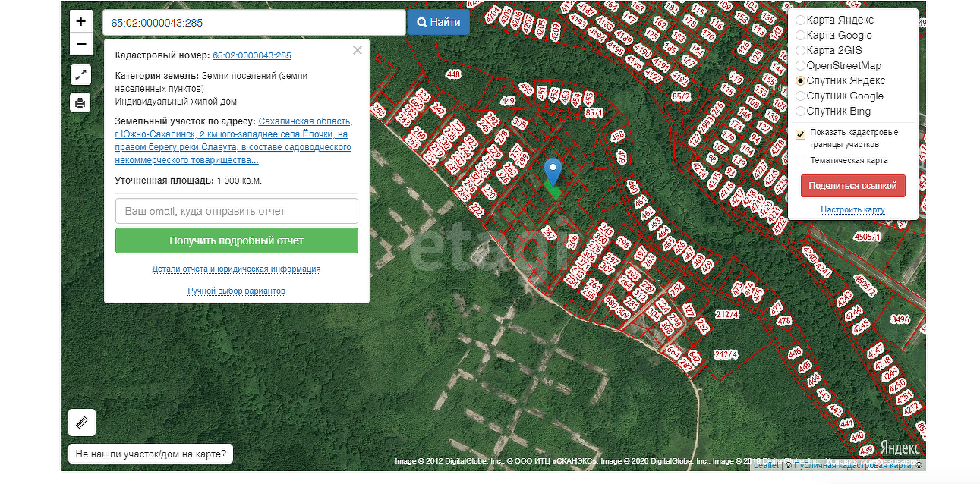This screenshot has width=980, height=484.
Task: Click the Поделиться ссылкой button
Action: [852, 186]
